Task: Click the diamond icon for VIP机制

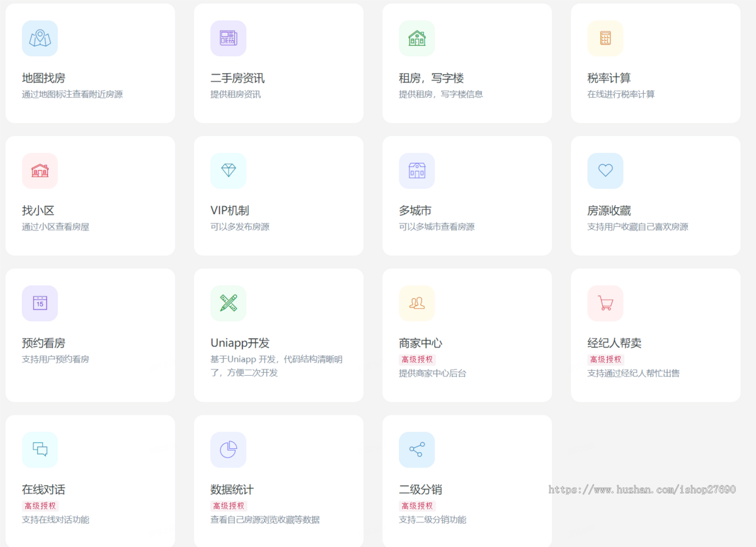Action: pyautogui.click(x=228, y=171)
